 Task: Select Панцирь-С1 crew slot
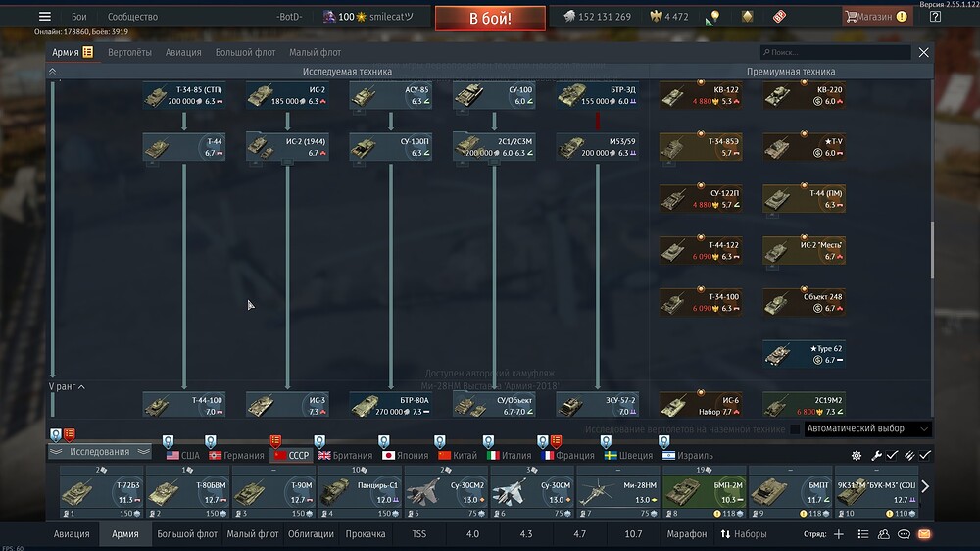click(360, 492)
